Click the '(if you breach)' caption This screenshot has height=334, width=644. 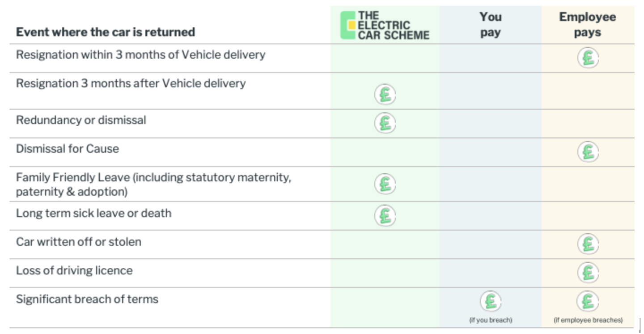[x=491, y=321]
